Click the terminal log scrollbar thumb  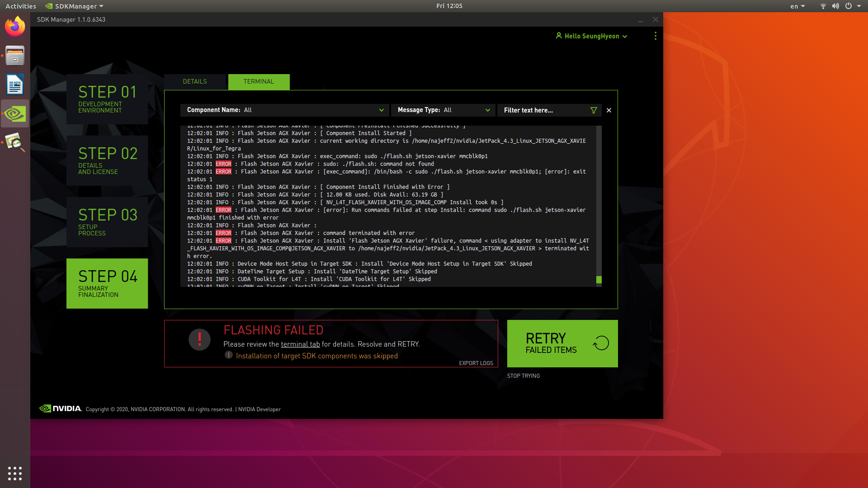[x=599, y=280]
